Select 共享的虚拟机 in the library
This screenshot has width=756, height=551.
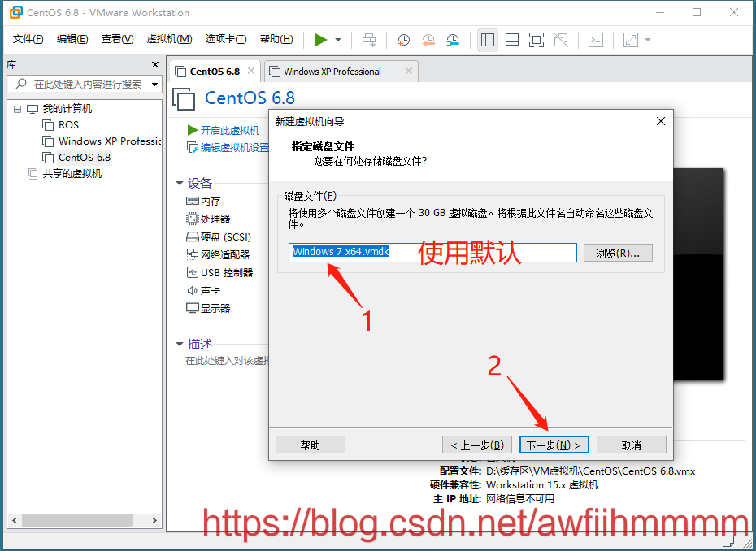[72, 174]
